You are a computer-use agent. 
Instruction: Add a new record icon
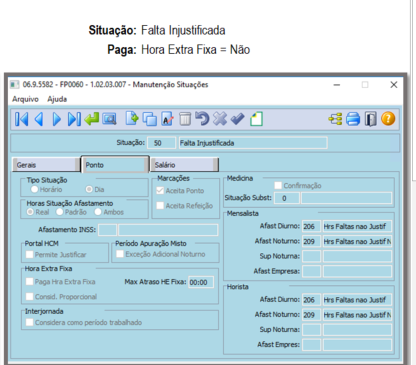coord(132,119)
